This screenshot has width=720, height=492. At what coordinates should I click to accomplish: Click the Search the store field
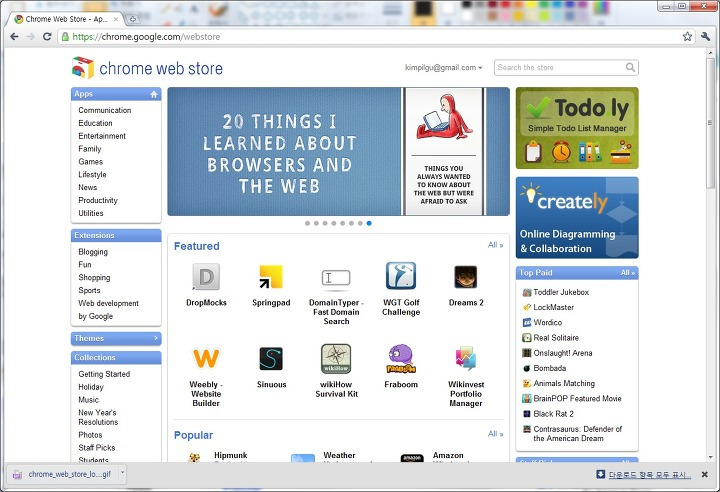pyautogui.click(x=560, y=68)
